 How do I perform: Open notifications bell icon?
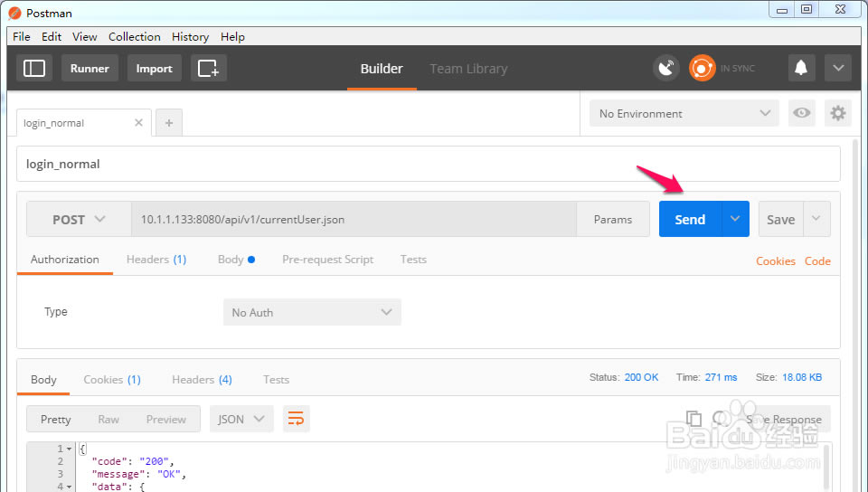click(x=800, y=68)
